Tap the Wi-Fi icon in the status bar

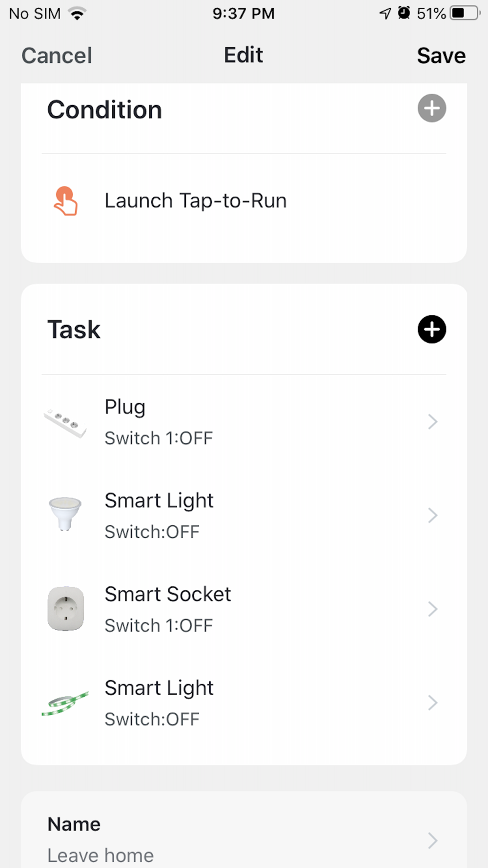tap(77, 13)
